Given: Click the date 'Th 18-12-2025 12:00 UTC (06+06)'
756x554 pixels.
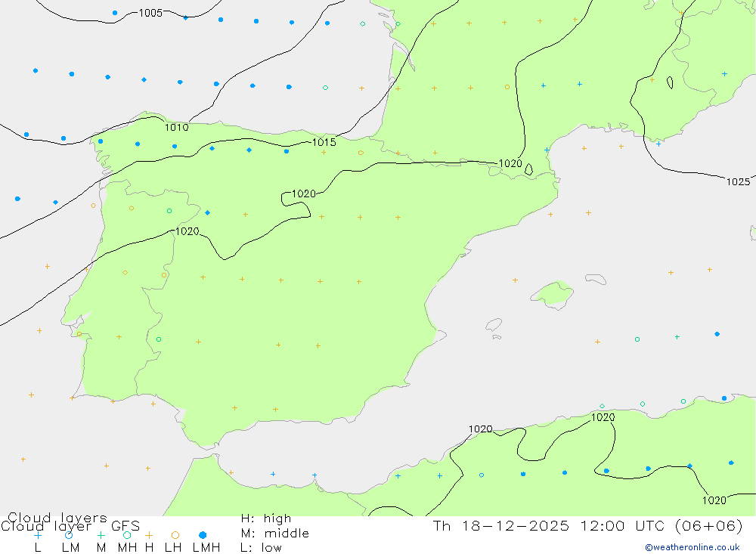Looking at the screenshot, I should click(x=587, y=525).
